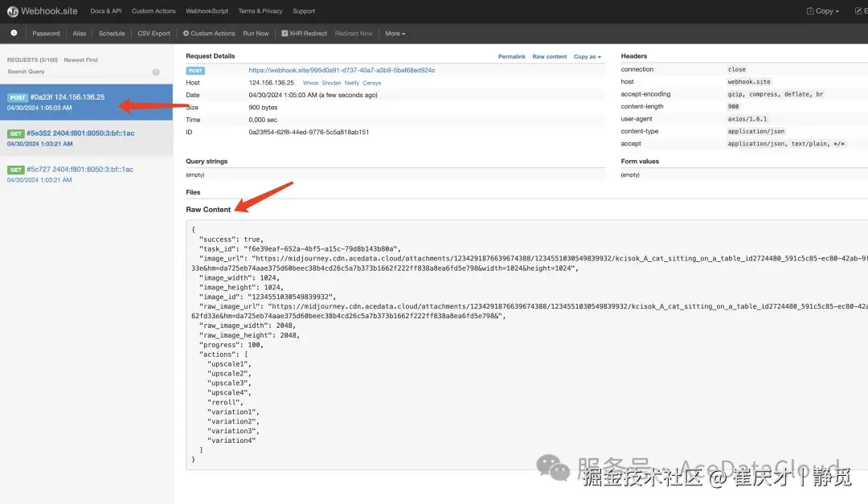
Task: Open the Copy as dropdown
Action: click(x=588, y=56)
